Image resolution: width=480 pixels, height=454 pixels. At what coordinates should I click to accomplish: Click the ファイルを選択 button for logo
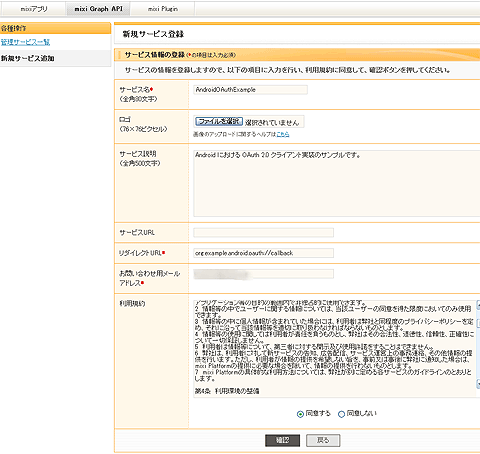point(219,122)
